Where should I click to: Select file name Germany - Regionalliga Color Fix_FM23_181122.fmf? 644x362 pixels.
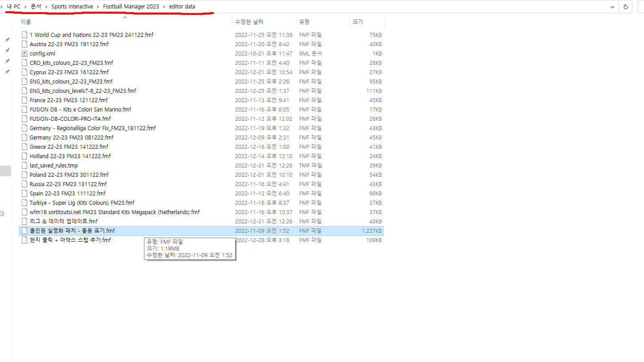tap(92, 128)
